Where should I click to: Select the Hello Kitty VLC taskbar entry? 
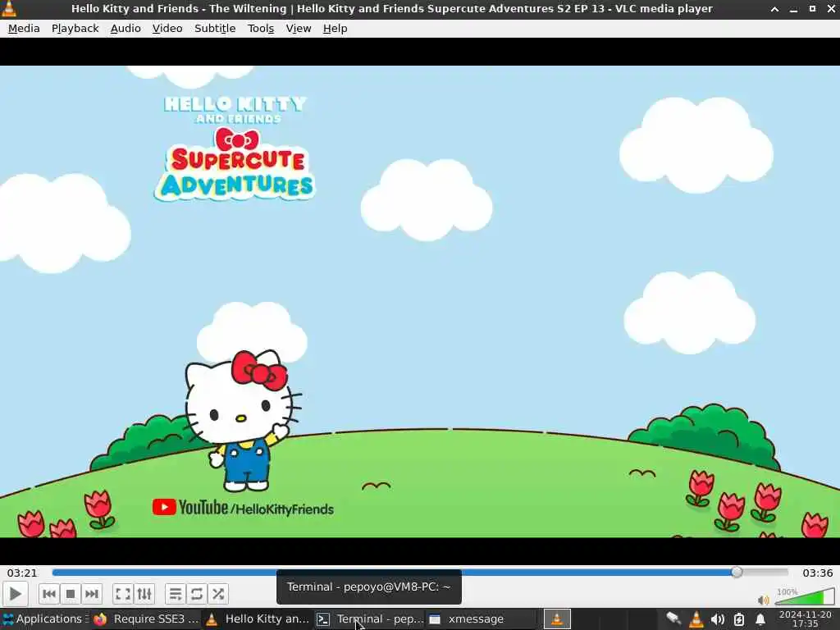(x=258, y=619)
